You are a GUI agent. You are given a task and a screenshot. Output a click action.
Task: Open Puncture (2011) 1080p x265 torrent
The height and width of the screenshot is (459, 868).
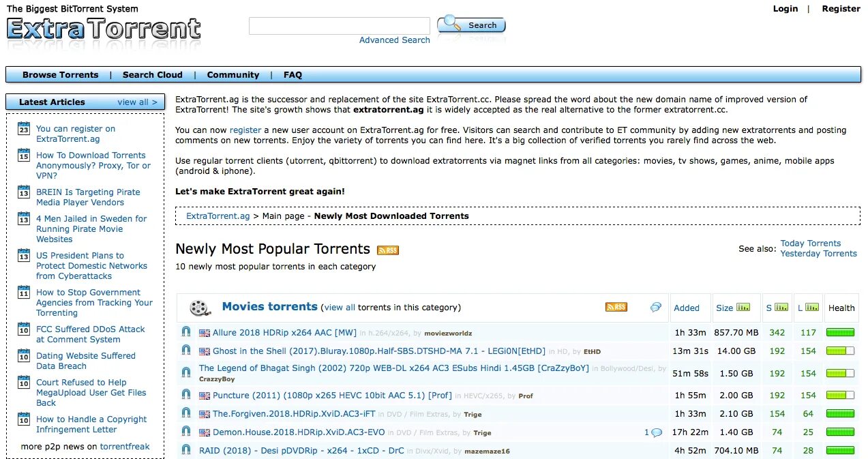coord(332,396)
